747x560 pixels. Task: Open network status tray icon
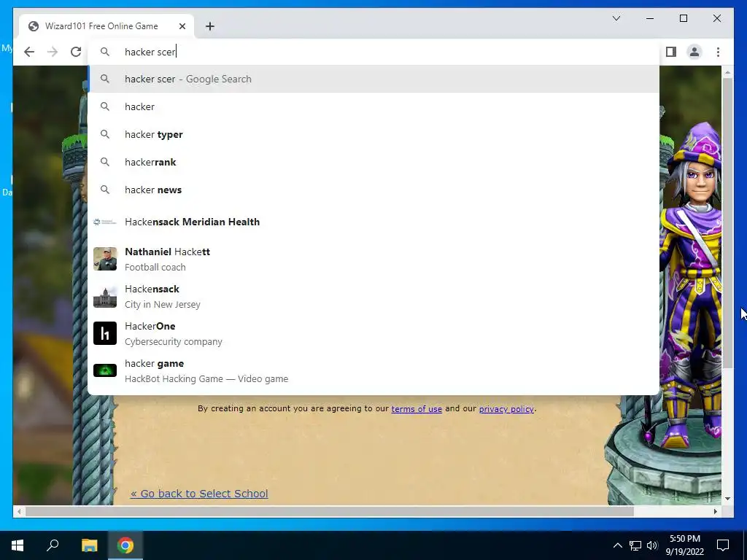click(x=635, y=545)
